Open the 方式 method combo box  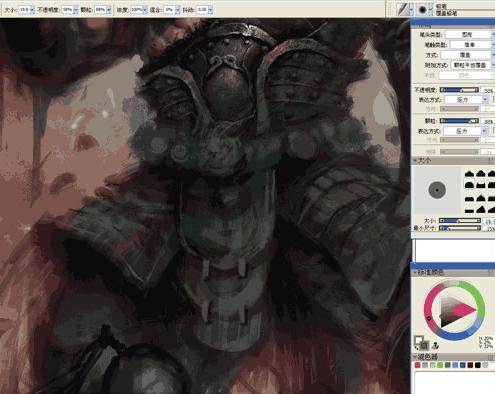pyautogui.click(x=468, y=55)
